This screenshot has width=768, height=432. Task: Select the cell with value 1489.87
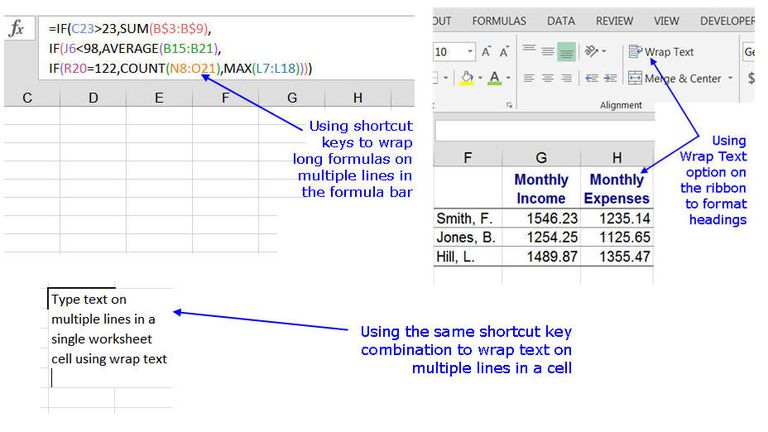pos(541,257)
